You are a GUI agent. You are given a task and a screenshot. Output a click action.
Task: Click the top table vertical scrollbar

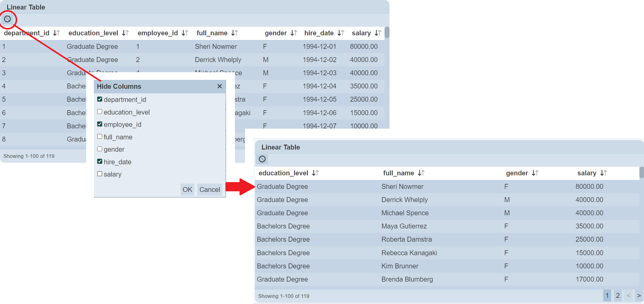click(x=387, y=33)
